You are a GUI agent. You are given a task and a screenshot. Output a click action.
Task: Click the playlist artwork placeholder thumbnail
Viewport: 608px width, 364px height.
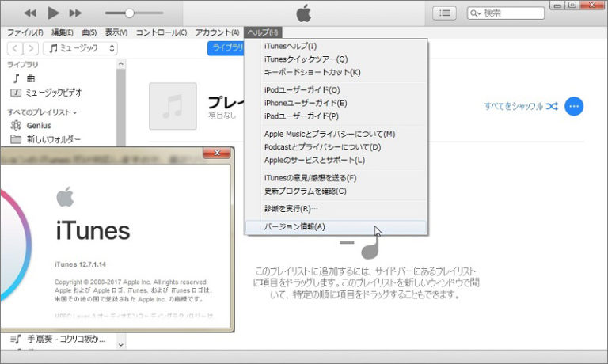[x=173, y=106]
